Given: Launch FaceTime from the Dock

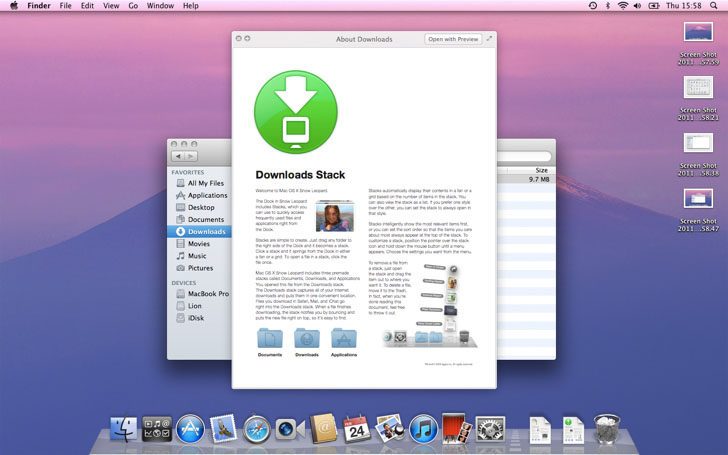Looking at the screenshot, I should 289,429.
